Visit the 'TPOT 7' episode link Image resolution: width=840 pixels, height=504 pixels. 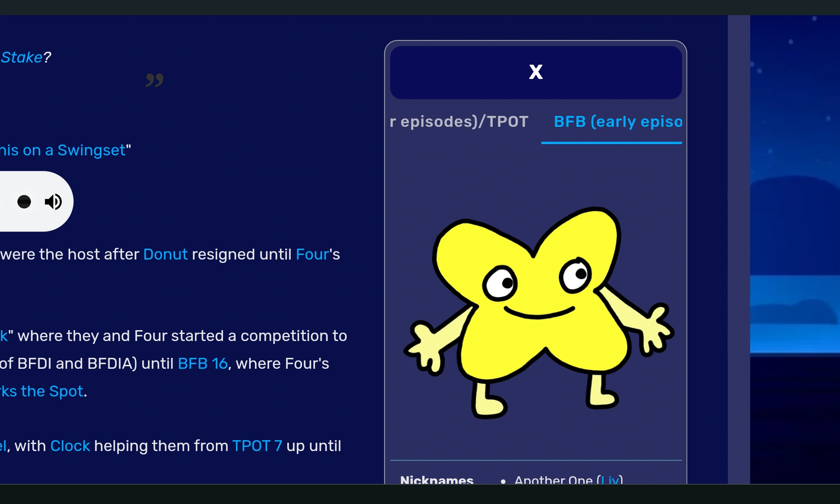tap(257, 446)
